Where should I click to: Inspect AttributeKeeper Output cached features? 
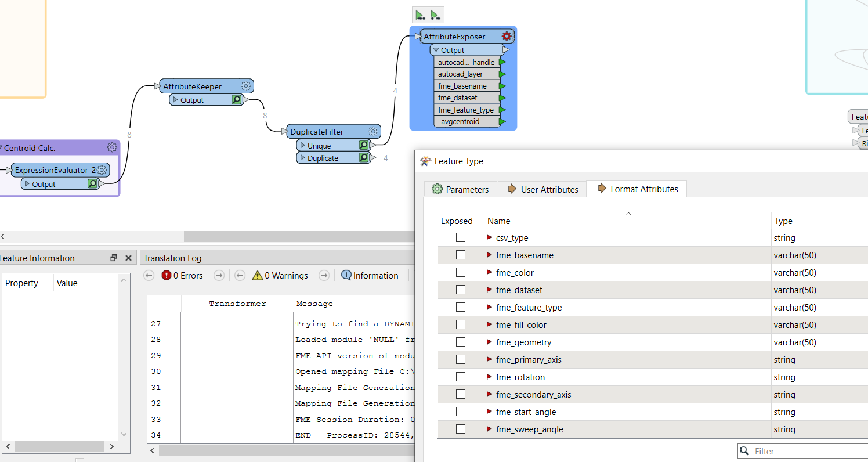click(237, 100)
